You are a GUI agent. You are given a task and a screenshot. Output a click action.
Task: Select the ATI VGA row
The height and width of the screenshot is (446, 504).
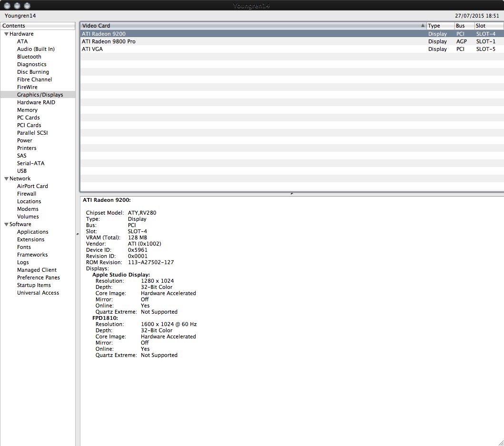(292, 49)
